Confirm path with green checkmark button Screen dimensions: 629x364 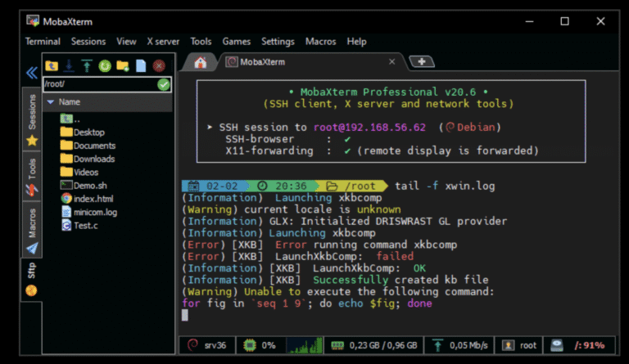164,84
